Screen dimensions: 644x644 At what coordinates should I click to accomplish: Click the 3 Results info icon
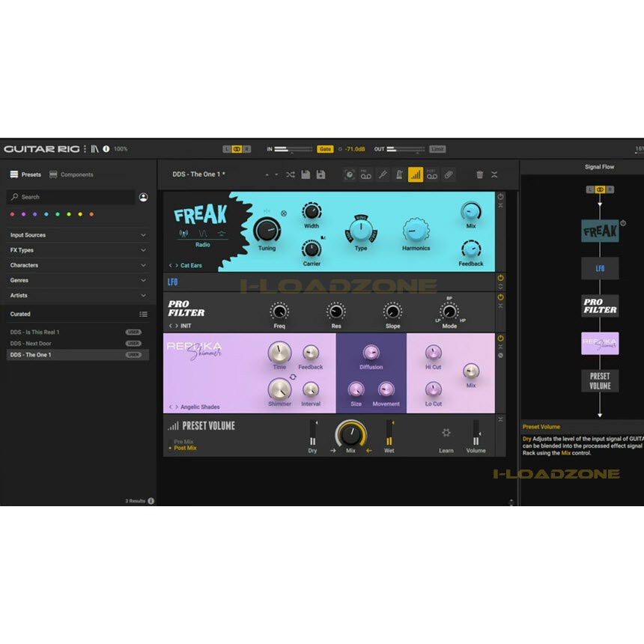point(151,501)
